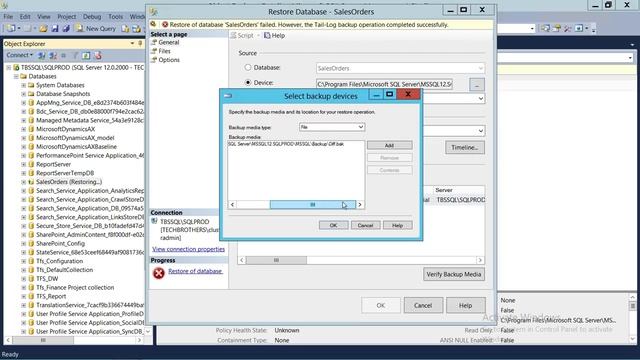Click the Restore Database error icon in yellow banner
640x360 pixels.
click(x=165, y=24)
